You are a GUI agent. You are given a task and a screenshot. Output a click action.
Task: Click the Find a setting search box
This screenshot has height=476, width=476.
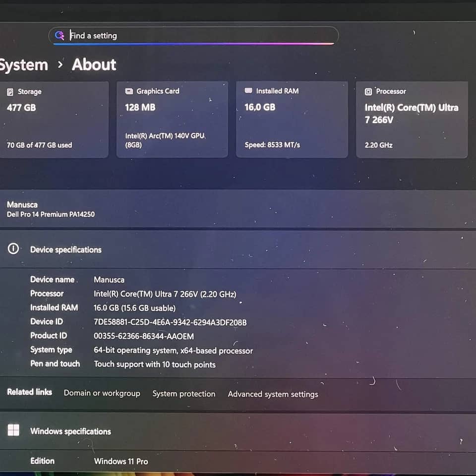click(193, 36)
